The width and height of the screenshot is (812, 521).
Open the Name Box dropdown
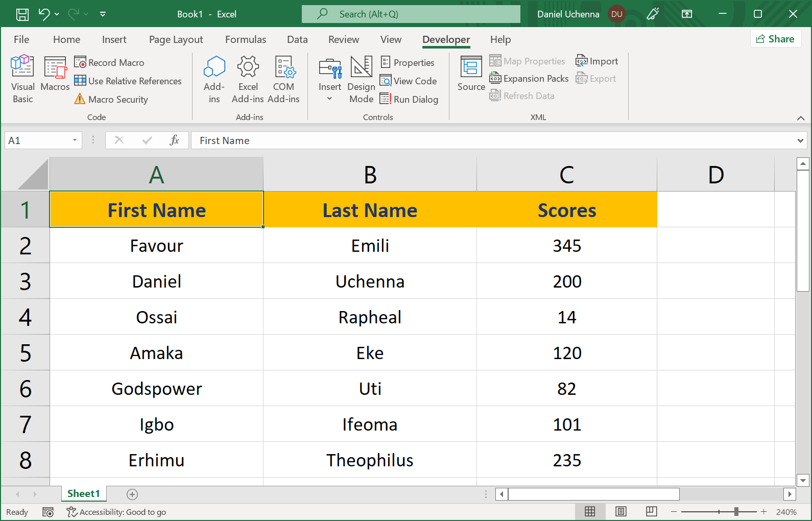coord(75,140)
